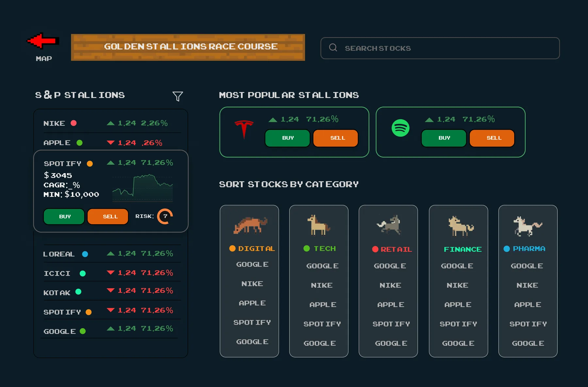Click the $3045 price value

tap(58, 175)
